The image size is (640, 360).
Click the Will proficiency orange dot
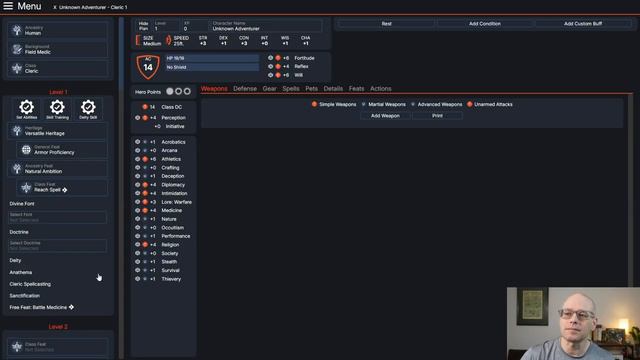278,75
